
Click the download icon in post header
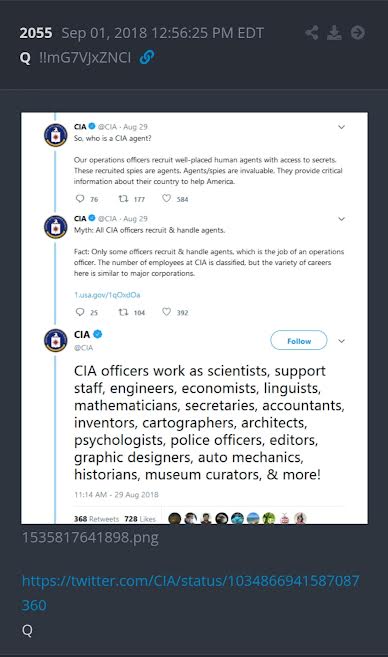point(334,33)
